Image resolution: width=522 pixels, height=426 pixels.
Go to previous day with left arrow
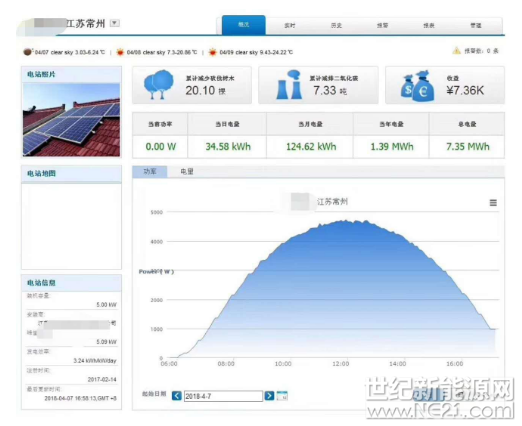pos(177,396)
